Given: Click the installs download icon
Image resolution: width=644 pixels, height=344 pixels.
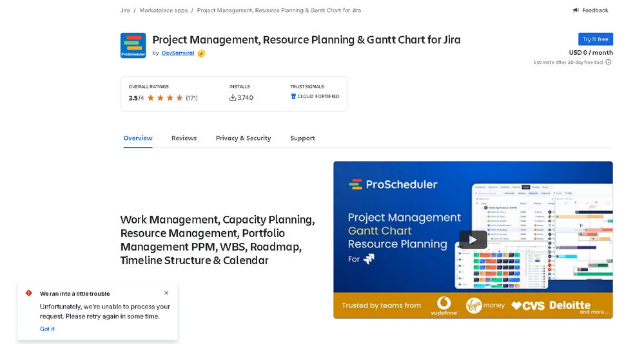Looking at the screenshot, I should coord(233,98).
